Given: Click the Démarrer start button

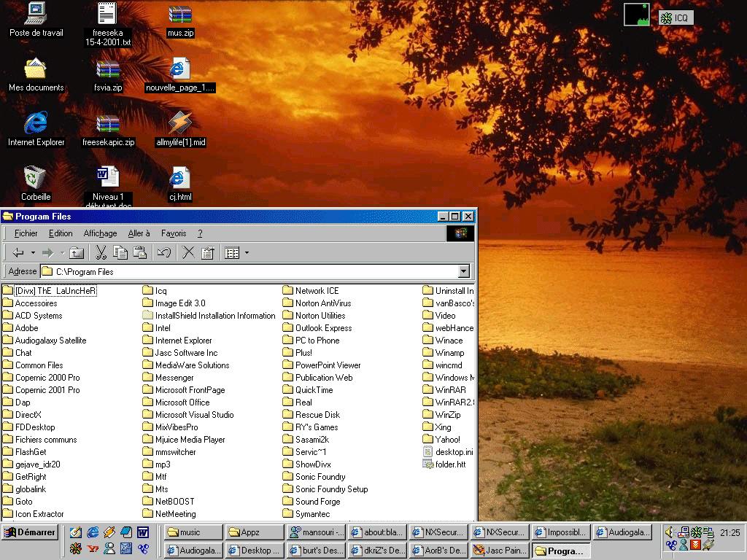Looking at the screenshot, I should [x=30, y=532].
